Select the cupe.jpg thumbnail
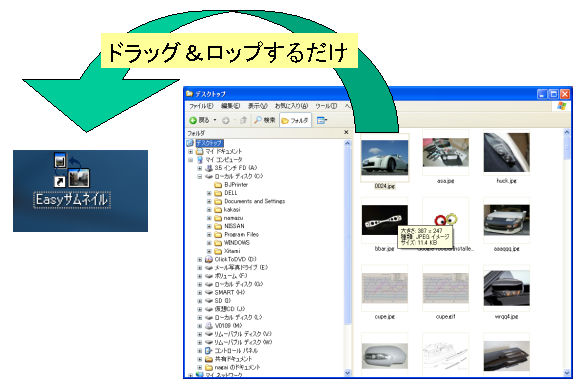The height and width of the screenshot is (384, 581). pyautogui.click(x=385, y=288)
